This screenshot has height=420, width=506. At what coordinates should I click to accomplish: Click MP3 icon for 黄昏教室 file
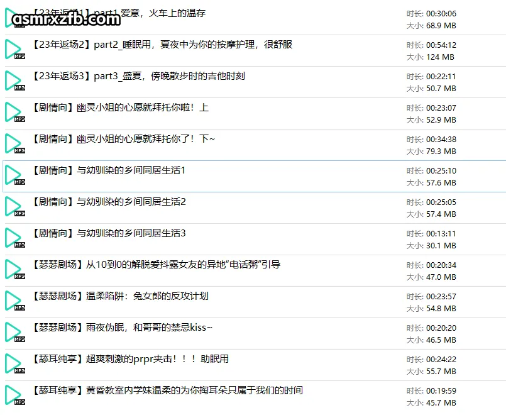(15, 395)
